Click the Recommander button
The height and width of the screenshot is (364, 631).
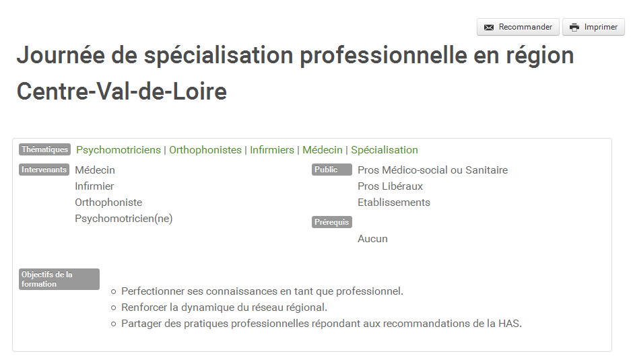pos(518,27)
